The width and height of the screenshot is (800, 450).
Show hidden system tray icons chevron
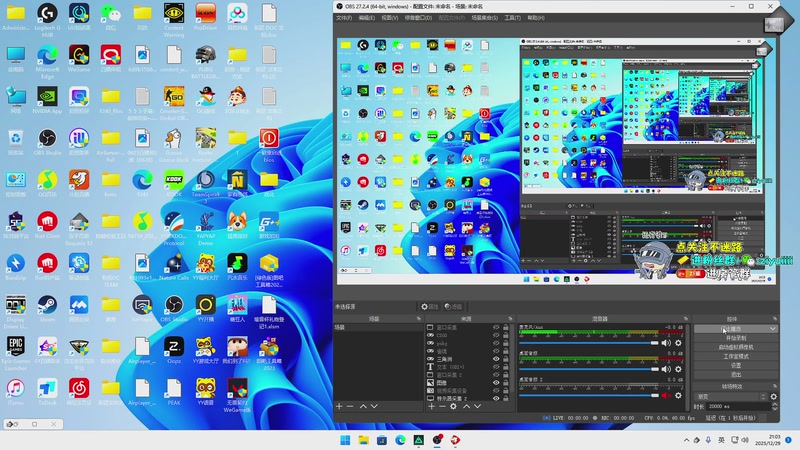coord(686,440)
